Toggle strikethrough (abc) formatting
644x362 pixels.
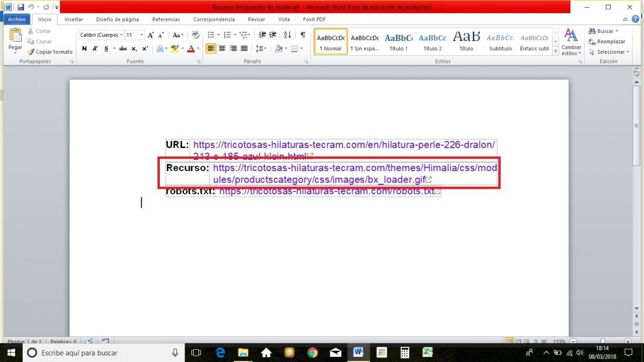[123, 49]
